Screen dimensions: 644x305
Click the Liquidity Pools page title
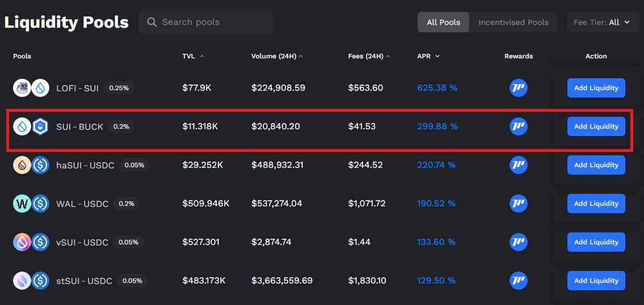(x=66, y=22)
